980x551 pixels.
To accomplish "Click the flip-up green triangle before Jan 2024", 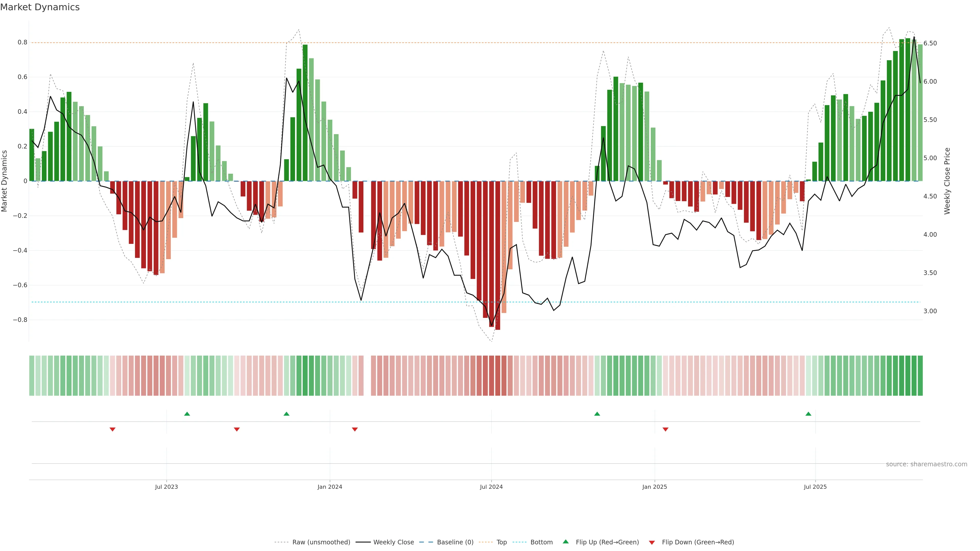I will coord(286,414).
